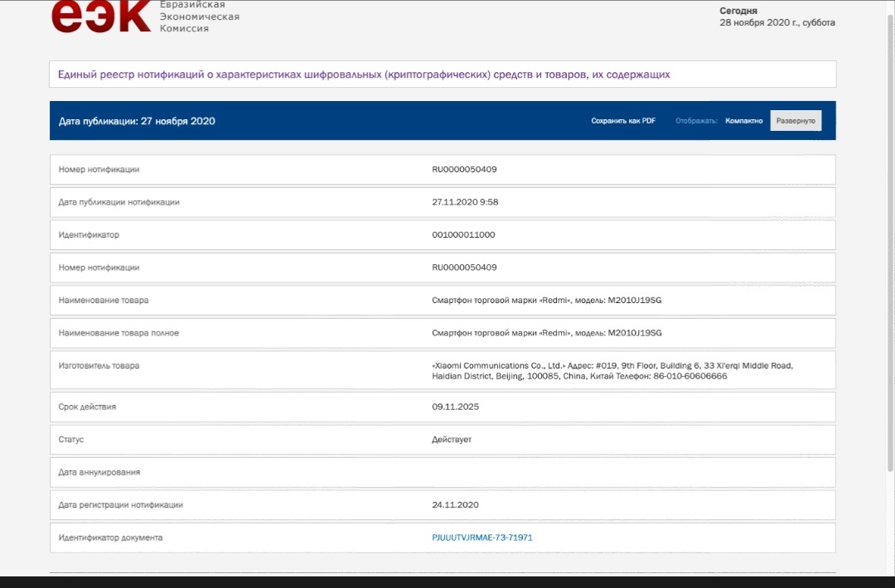
Task: Click label Срок действия
Action: [87, 407]
